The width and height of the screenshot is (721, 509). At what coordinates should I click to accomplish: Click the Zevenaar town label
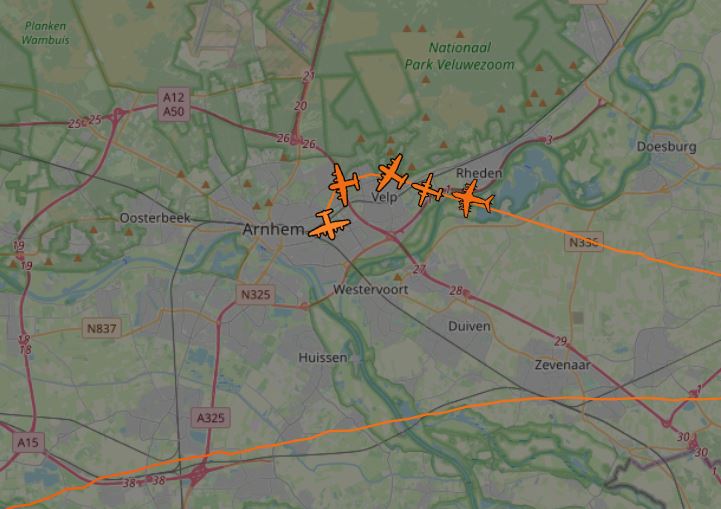click(x=562, y=365)
